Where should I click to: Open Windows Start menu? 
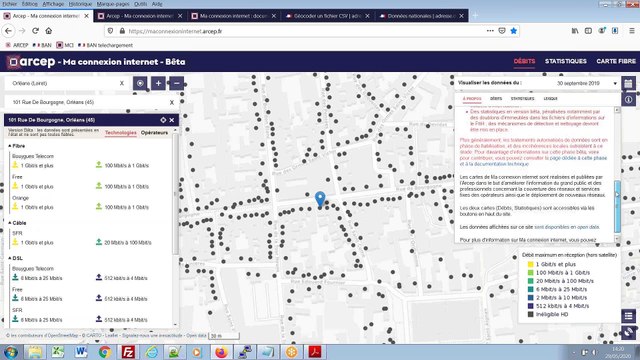pyautogui.click(x=11, y=352)
